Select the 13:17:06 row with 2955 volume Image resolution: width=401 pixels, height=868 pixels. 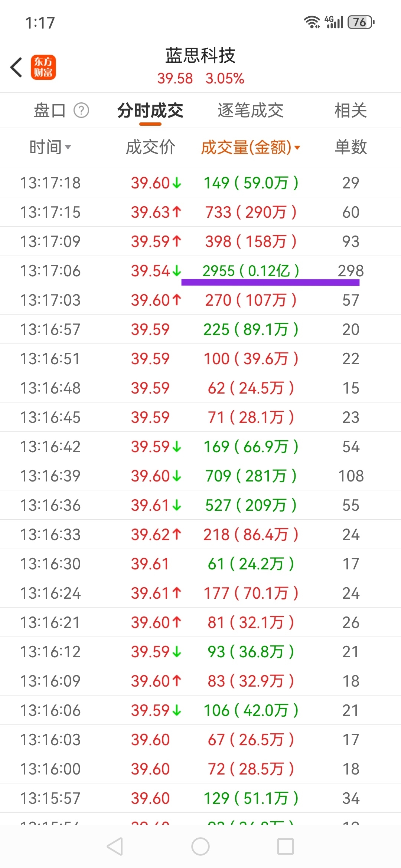point(200,270)
